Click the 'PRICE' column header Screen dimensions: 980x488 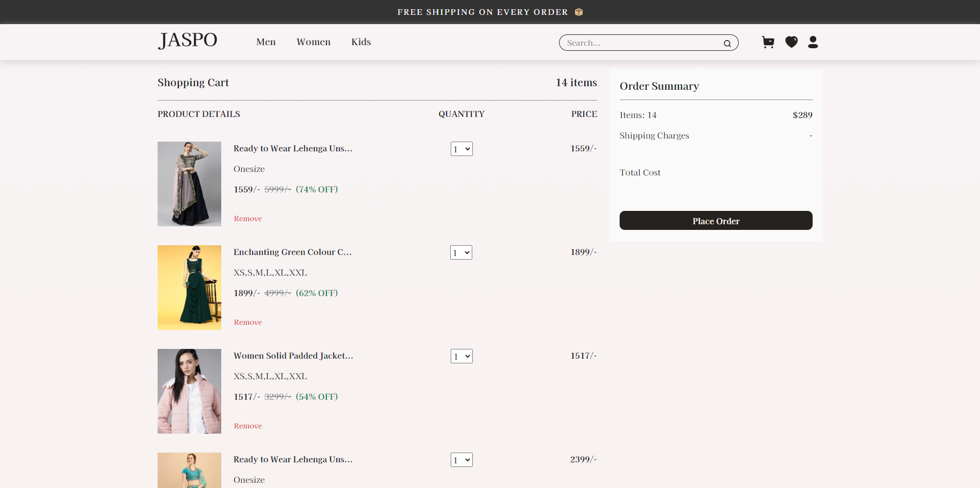pyautogui.click(x=584, y=114)
